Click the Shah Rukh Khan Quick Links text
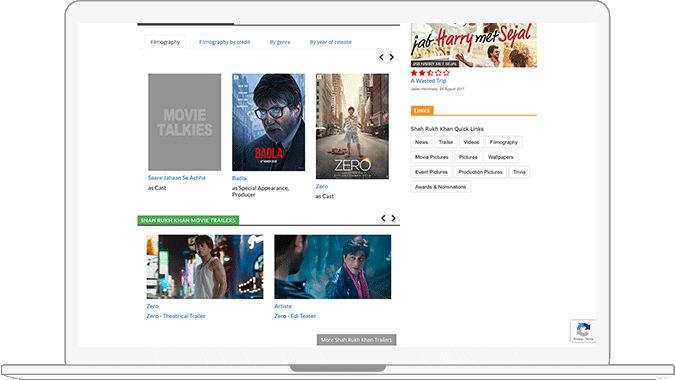 click(447, 129)
